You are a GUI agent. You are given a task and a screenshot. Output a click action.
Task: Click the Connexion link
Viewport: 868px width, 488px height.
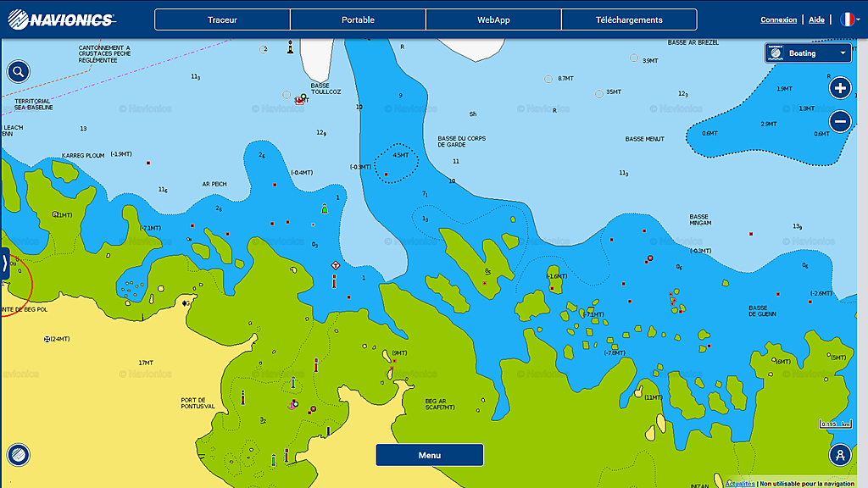click(x=778, y=20)
